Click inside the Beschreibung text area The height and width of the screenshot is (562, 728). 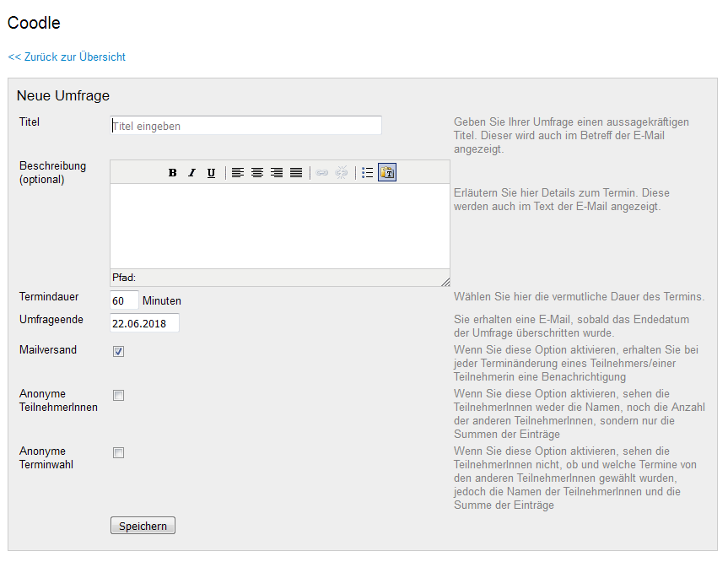[279, 226]
